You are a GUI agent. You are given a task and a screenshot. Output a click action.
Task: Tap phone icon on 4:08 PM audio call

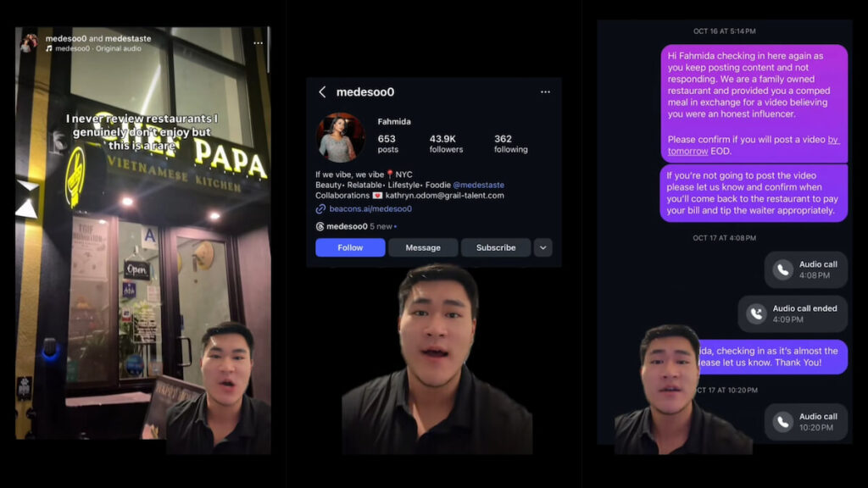pyautogui.click(x=783, y=269)
